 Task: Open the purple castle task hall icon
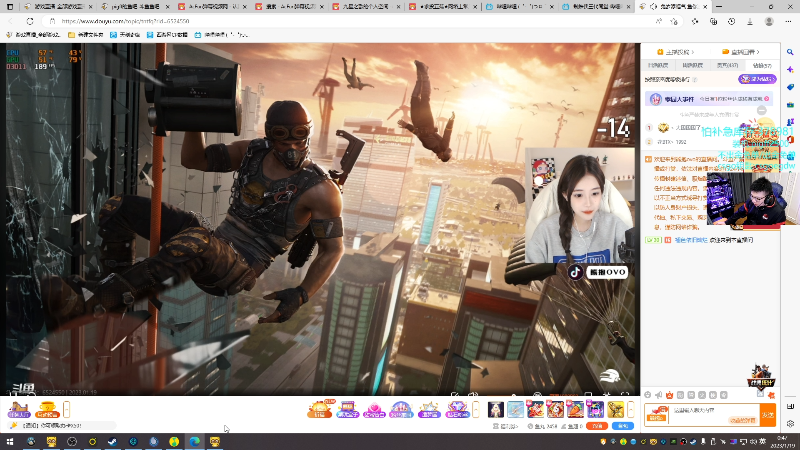click(19, 409)
